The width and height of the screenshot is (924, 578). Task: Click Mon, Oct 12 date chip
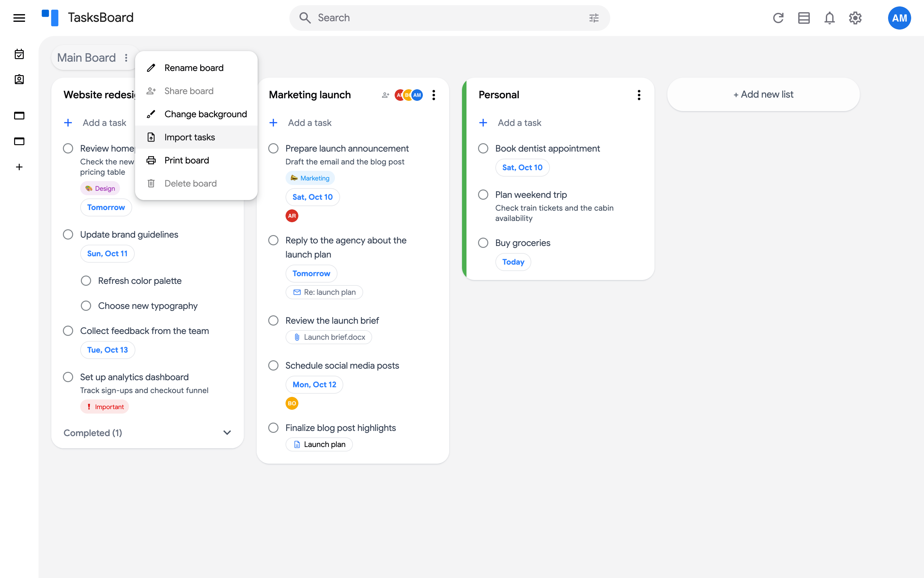pos(314,385)
